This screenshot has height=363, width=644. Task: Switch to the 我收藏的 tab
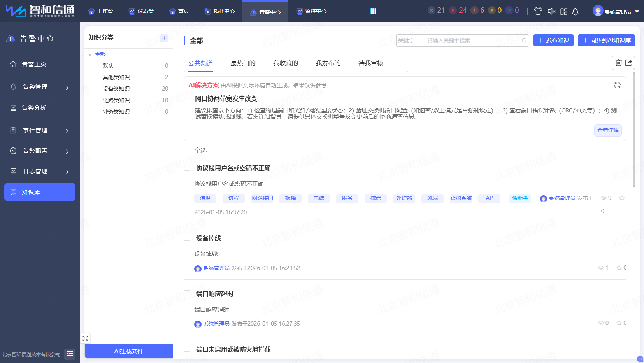click(x=286, y=63)
